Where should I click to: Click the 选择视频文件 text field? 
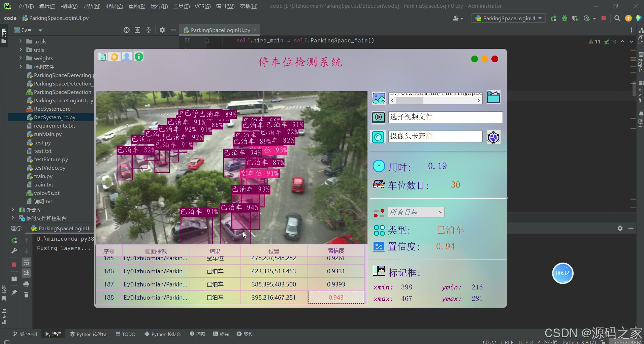point(445,117)
